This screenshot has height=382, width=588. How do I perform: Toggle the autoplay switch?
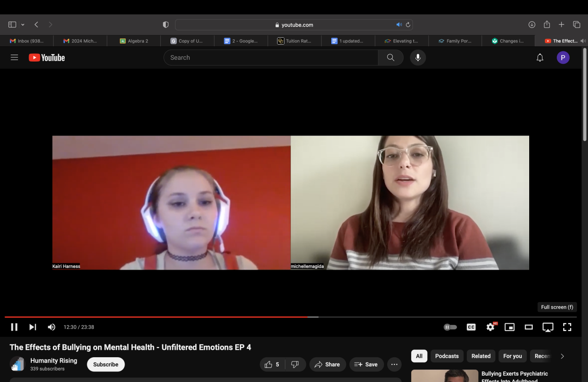450,327
